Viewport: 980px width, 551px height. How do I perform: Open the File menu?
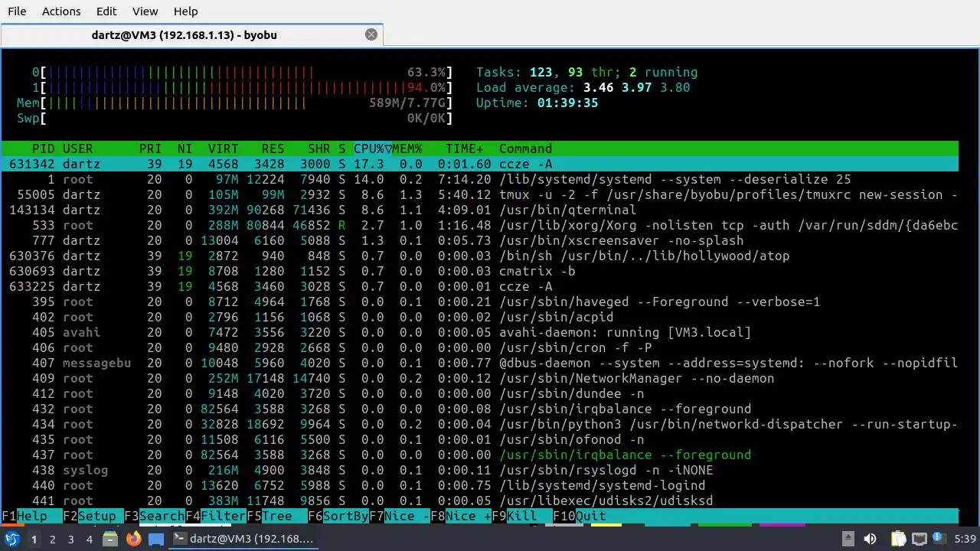click(17, 11)
